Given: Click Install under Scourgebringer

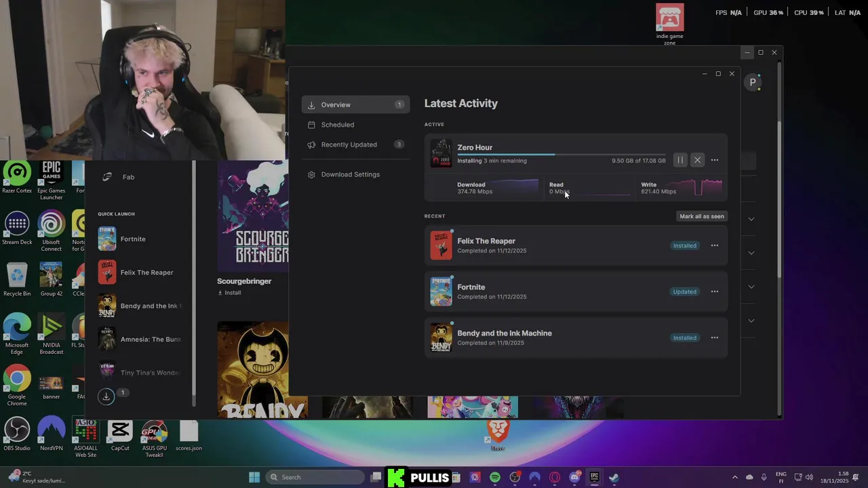Looking at the screenshot, I should click(x=229, y=293).
